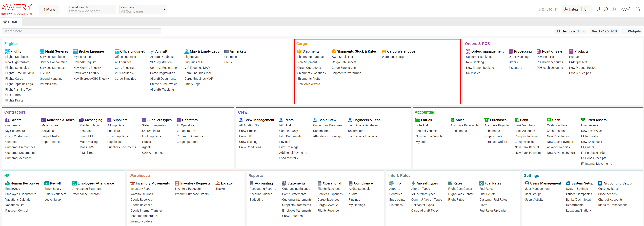Viewport: 644px width, 226px height.
Task: Open the kate.r user profile menu
Action: (572, 10)
